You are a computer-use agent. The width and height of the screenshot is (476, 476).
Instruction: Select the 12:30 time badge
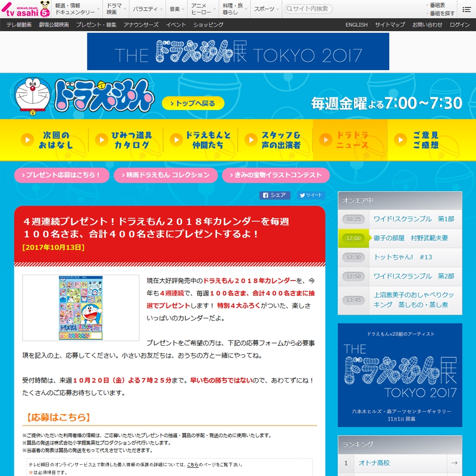(x=354, y=257)
